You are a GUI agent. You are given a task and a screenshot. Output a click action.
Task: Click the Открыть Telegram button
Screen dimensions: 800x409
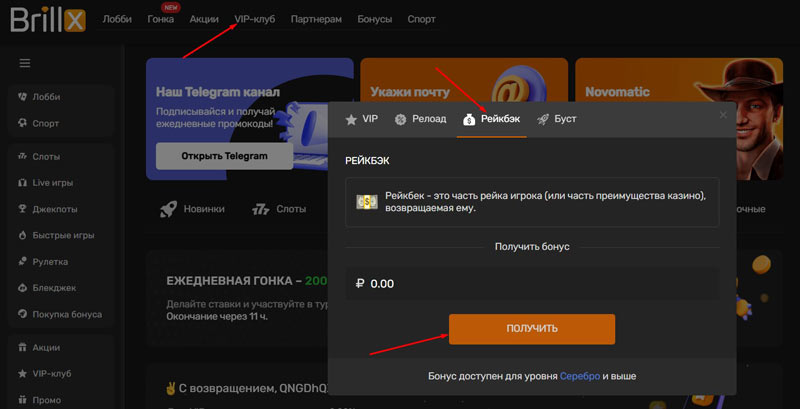tap(224, 156)
